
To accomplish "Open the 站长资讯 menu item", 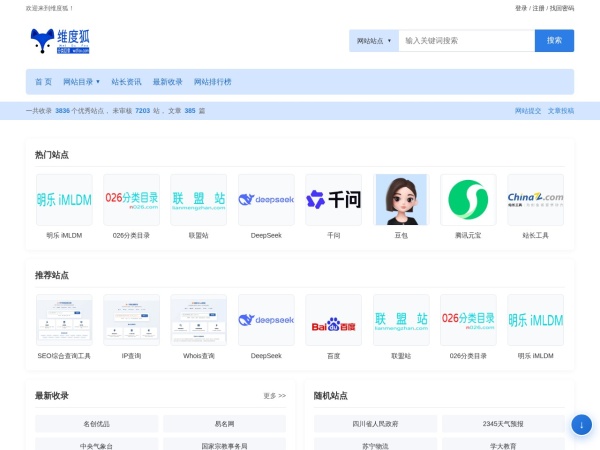I will (x=126, y=82).
